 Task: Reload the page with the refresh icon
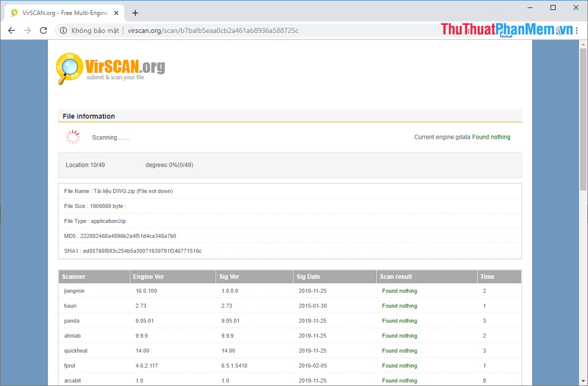pos(43,30)
